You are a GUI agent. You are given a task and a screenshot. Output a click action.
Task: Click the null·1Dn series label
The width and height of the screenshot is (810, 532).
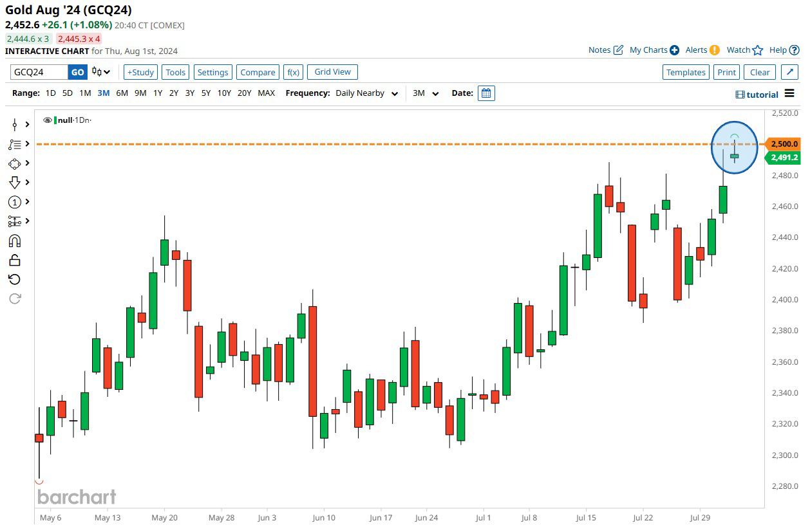(x=74, y=120)
